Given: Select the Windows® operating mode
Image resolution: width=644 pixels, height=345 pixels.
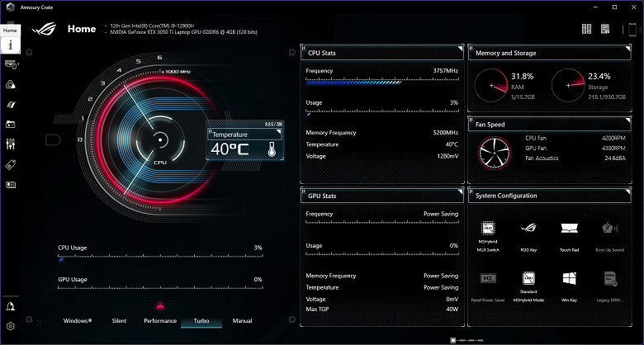Looking at the screenshot, I should click(78, 321).
